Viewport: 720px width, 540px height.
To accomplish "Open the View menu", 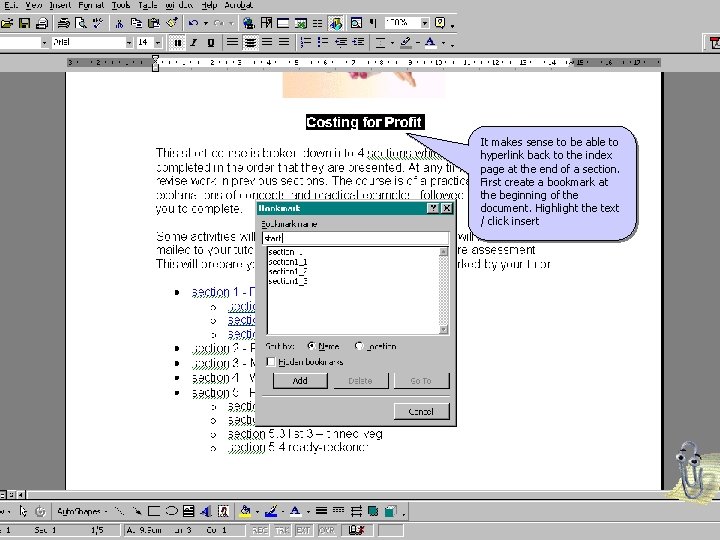I will pyautogui.click(x=34, y=5).
